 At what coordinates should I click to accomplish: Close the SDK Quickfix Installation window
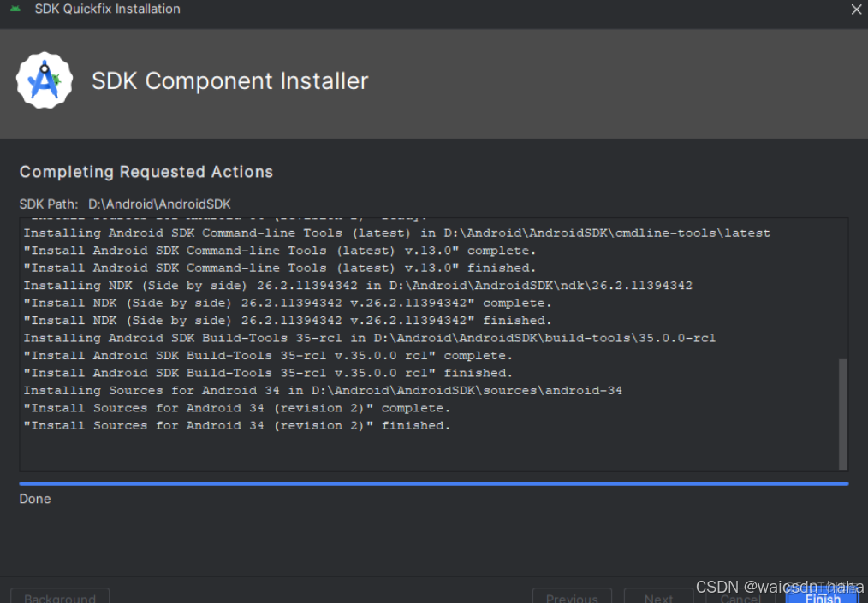pyautogui.click(x=855, y=9)
